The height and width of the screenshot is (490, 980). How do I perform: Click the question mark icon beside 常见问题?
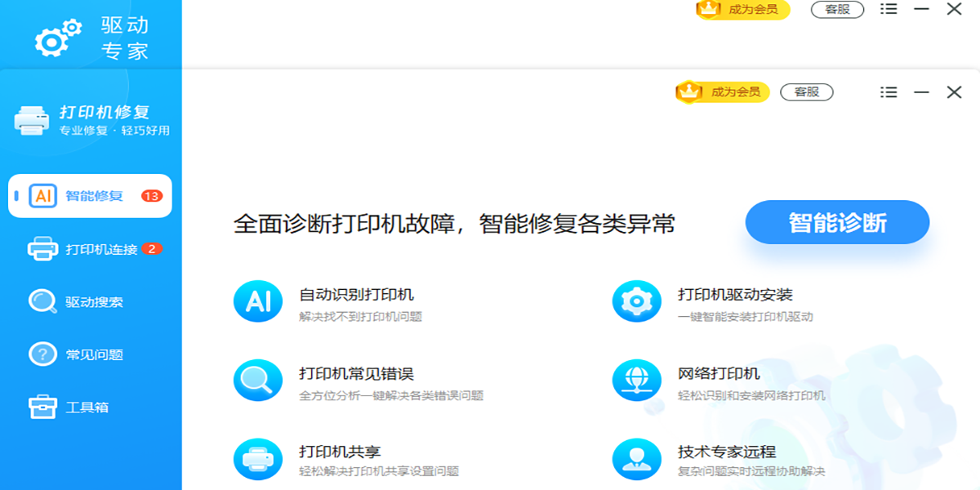42,354
